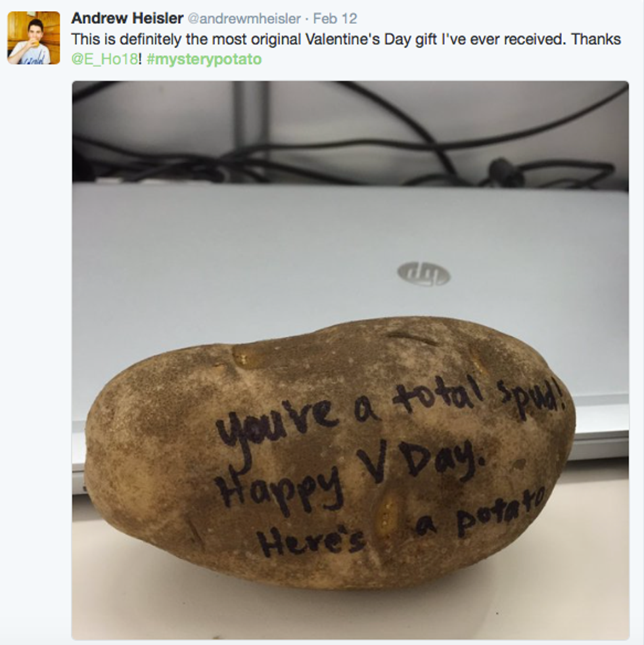Click the HP logo on the laptop in photo

pos(424,273)
